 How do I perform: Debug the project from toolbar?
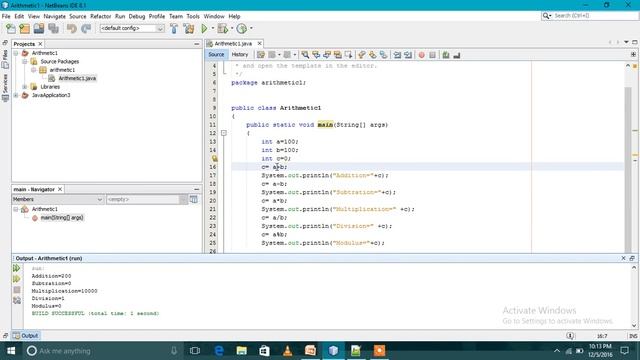(222, 28)
